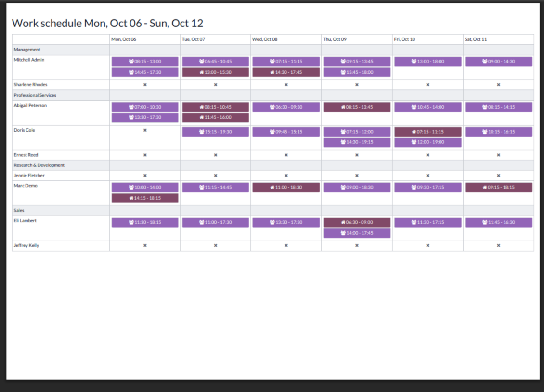Image resolution: width=544 pixels, height=392 pixels.
Task: Open Abigail Peterson's 13:30 - 17:30 shift
Action: click(x=145, y=117)
